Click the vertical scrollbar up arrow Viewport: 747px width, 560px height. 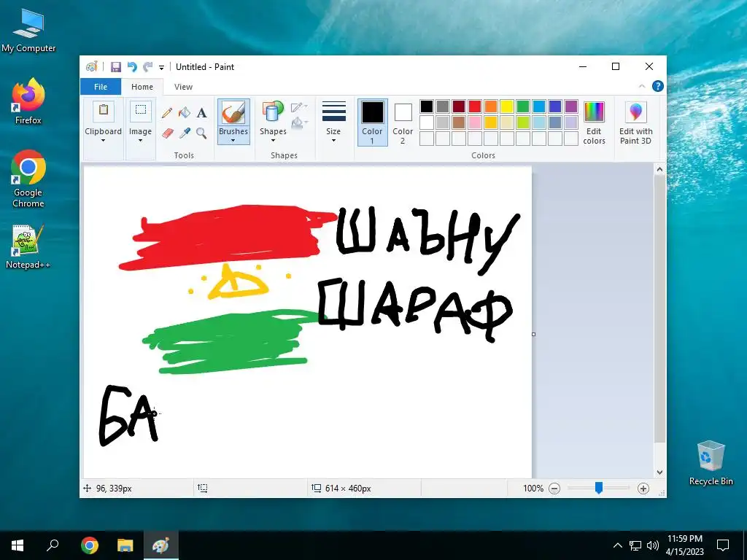point(659,169)
